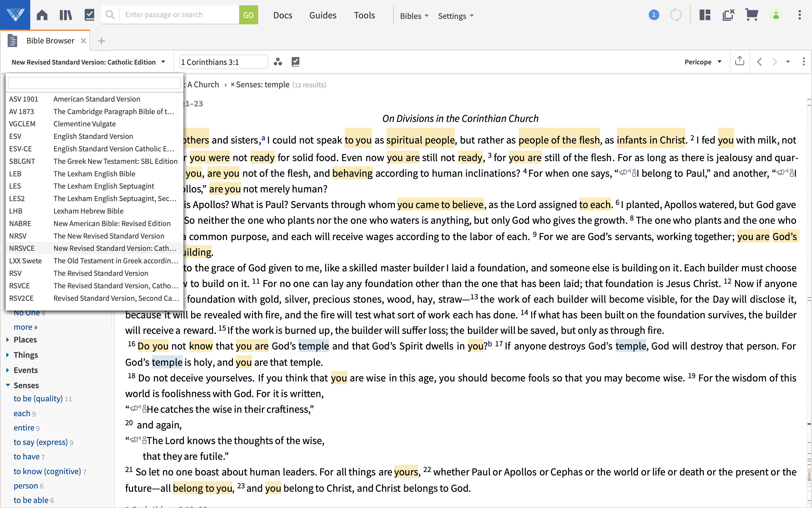Select NRSV New Revised Standard Version
Image resolution: width=812 pixels, height=508 pixels.
point(94,236)
